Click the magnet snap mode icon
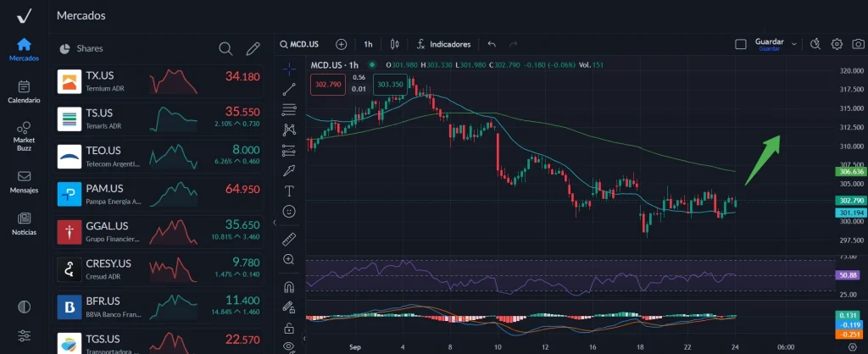868x354 pixels. pyautogui.click(x=289, y=286)
